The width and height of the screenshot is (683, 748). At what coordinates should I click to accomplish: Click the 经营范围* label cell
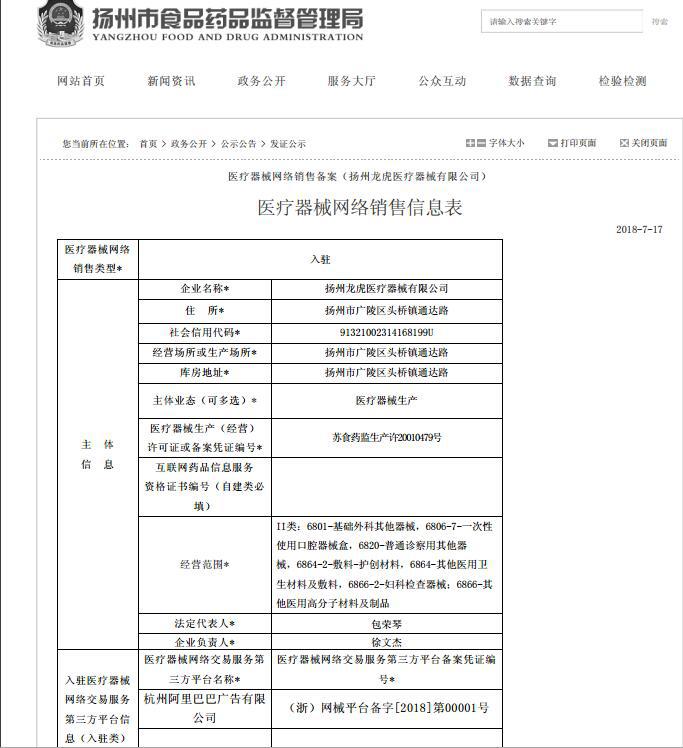[205, 565]
